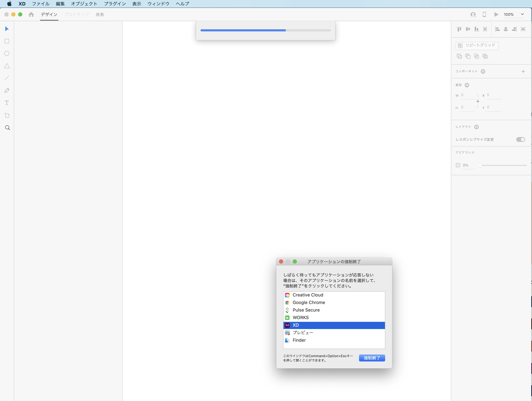Select the Artboard tool
The height and width of the screenshot is (401, 532).
point(7,115)
